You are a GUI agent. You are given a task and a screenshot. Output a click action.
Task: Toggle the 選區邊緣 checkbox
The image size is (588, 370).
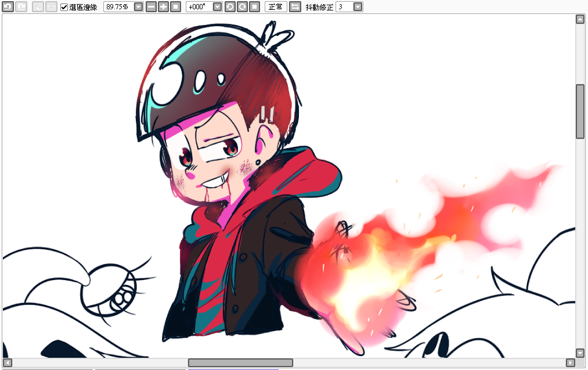coord(64,7)
